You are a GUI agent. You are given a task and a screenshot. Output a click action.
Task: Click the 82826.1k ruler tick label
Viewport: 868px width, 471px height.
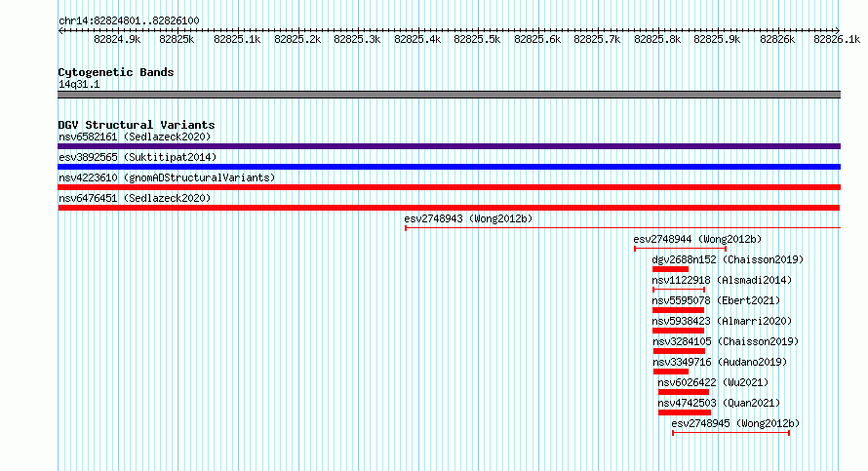tap(837, 39)
